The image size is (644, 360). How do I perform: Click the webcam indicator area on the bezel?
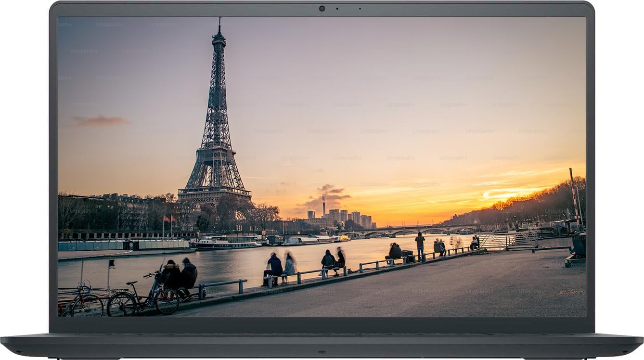tap(330, 9)
